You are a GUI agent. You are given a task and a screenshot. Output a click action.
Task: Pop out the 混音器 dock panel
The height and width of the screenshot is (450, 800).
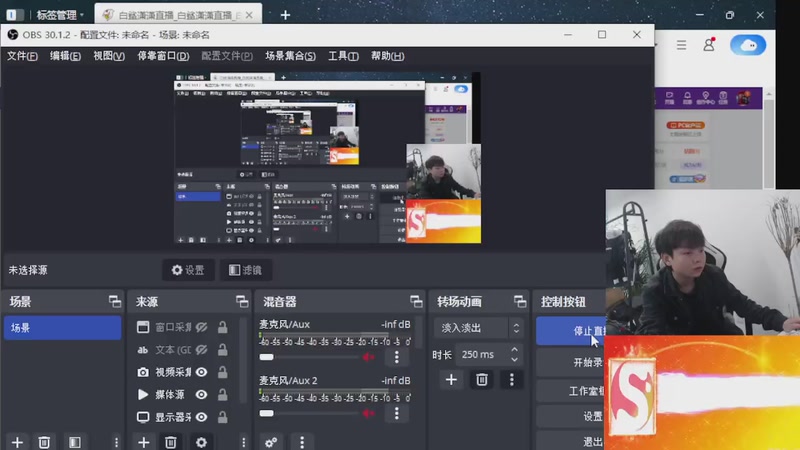(416, 302)
